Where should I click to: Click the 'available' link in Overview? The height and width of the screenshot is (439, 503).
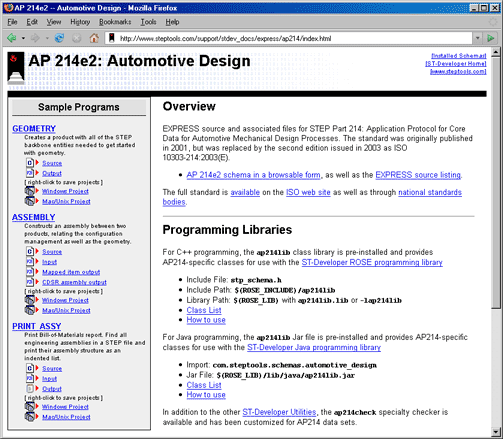click(x=245, y=192)
